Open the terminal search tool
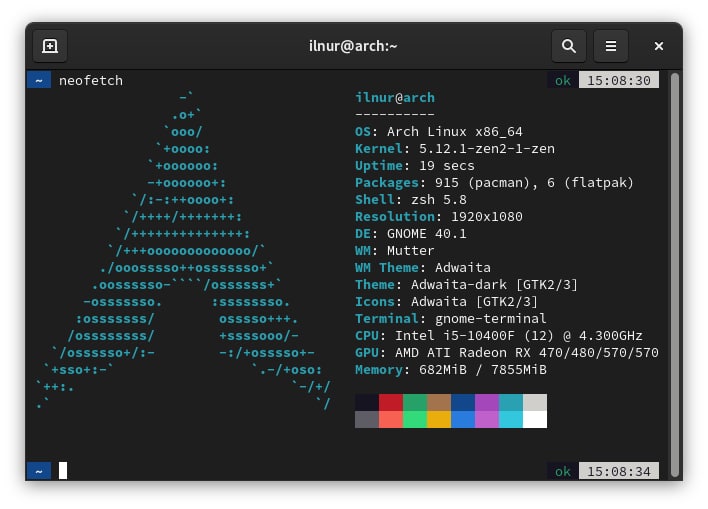This screenshot has width=708, height=509. [568, 46]
